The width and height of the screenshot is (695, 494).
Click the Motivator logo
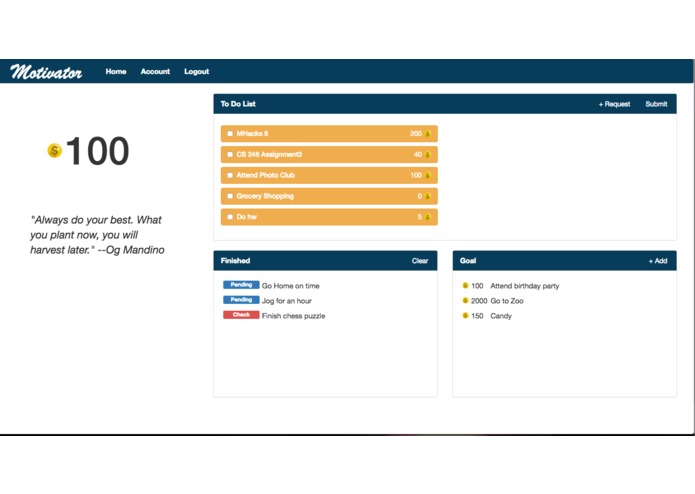point(46,72)
